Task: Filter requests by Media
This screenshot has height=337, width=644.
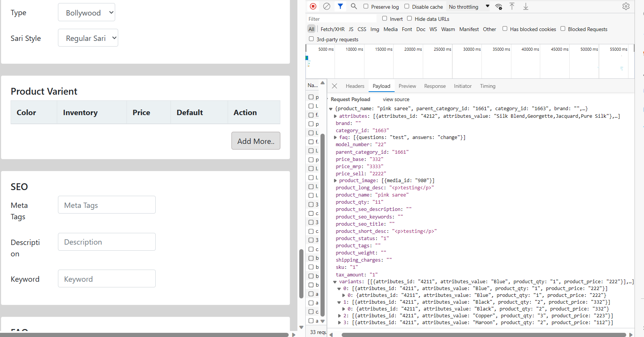Action: pyautogui.click(x=391, y=29)
